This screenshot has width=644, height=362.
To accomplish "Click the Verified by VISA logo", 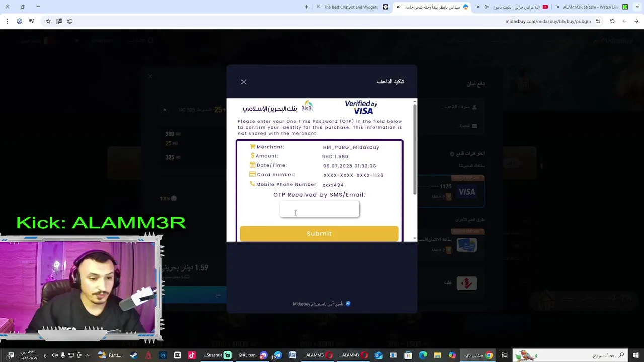I will coord(361,107).
